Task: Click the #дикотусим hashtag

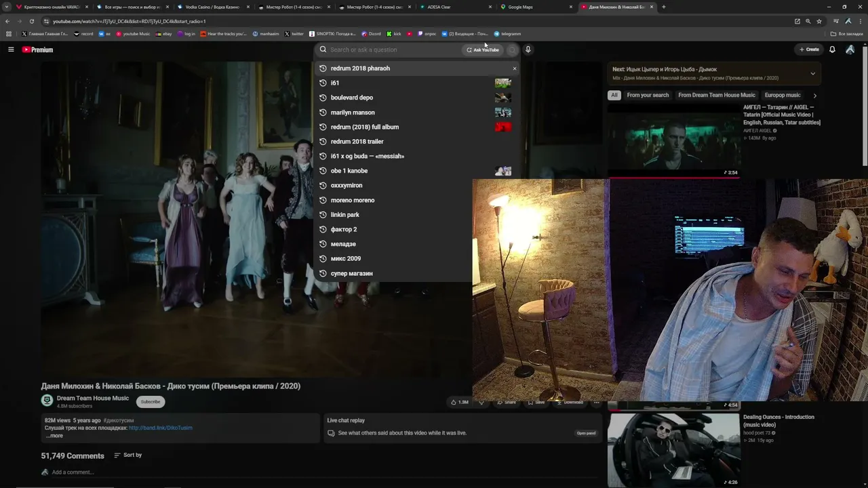Action: [x=119, y=420]
